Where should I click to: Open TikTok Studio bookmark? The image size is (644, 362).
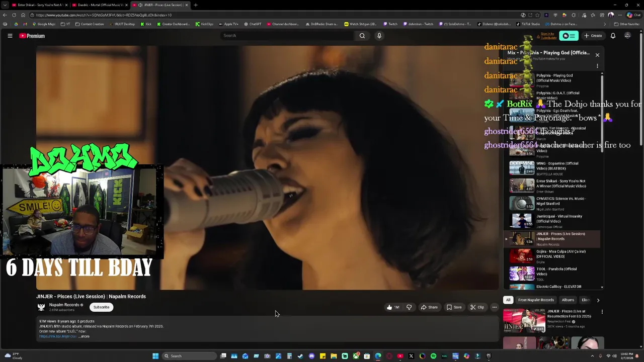527,24
